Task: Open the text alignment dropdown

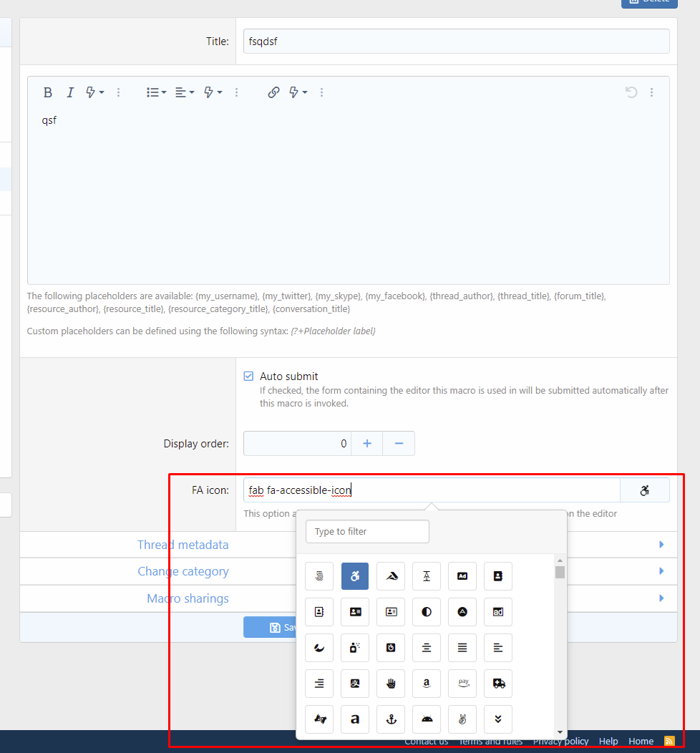Action: click(x=185, y=92)
